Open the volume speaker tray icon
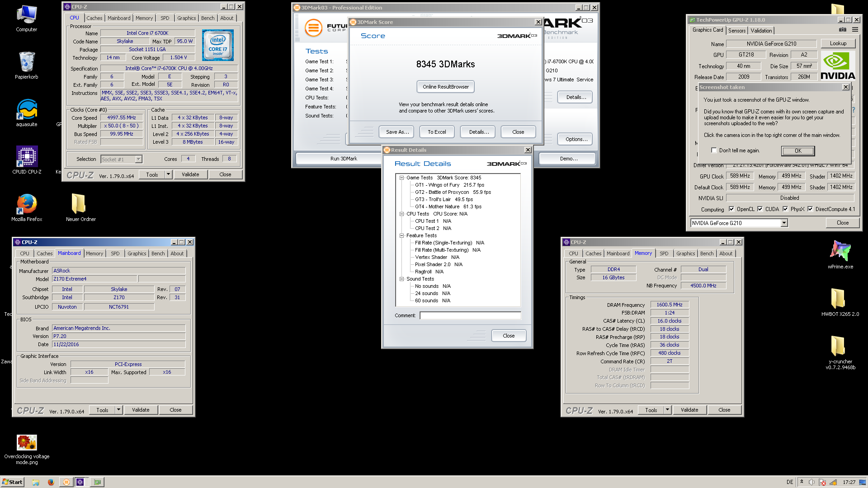The image size is (868, 488). [x=811, y=482]
